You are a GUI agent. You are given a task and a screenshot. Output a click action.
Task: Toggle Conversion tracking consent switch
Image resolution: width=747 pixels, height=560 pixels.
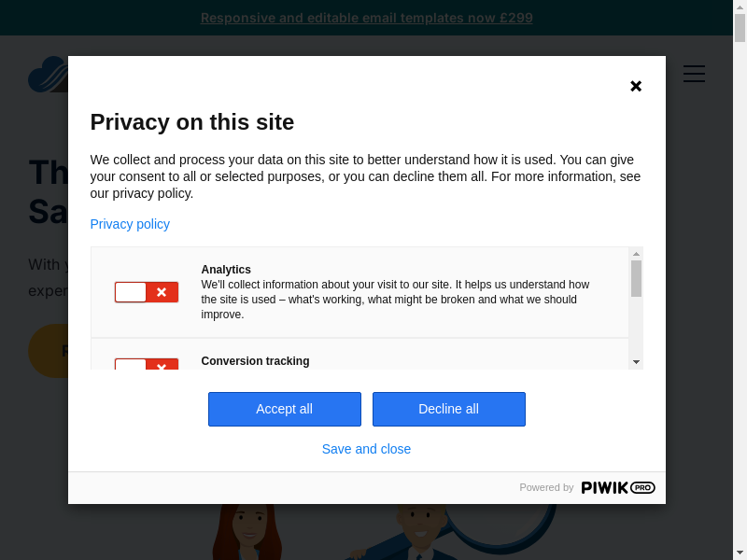click(147, 365)
